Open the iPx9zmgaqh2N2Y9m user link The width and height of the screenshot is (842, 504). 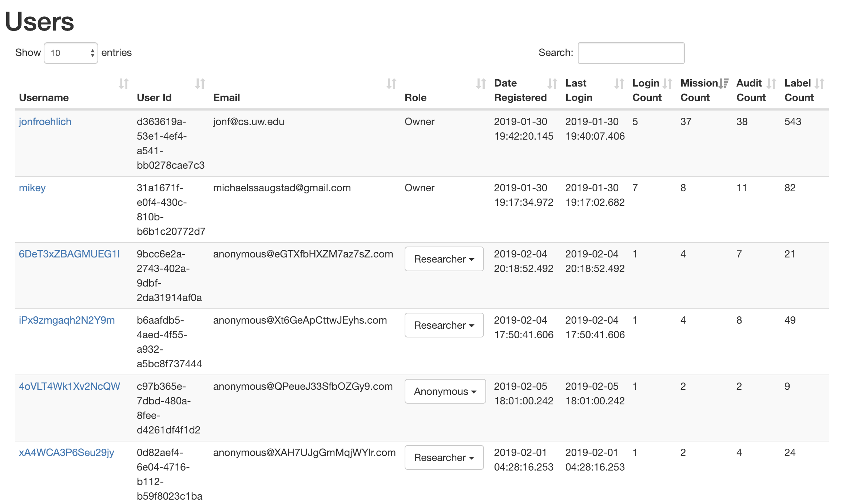tap(67, 320)
